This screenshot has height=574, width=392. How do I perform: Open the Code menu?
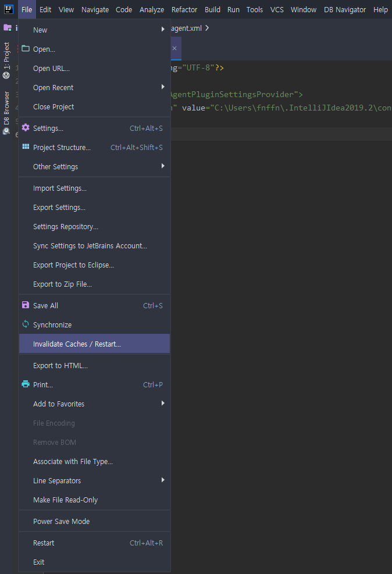(x=124, y=9)
